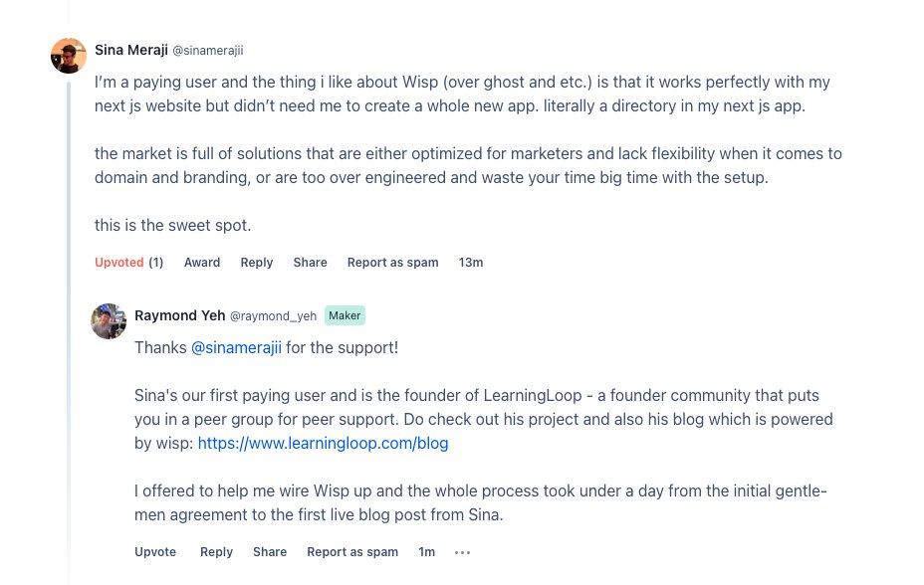Screen dimensions: 924x585
Task: Click the @sinamerajii mention in the reply
Action: coord(236,348)
